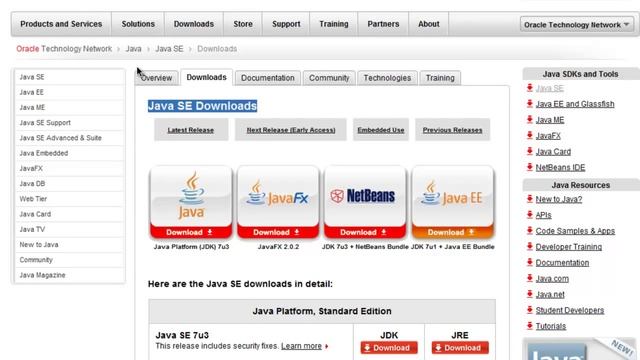640x360 pixels.
Task: Open the Partners menu
Action: click(x=383, y=24)
